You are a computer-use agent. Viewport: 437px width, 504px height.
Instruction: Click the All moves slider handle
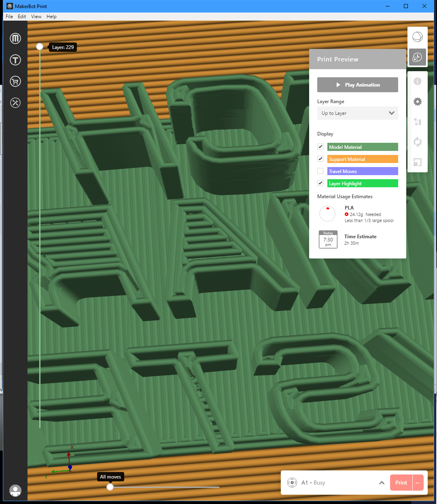point(110,487)
